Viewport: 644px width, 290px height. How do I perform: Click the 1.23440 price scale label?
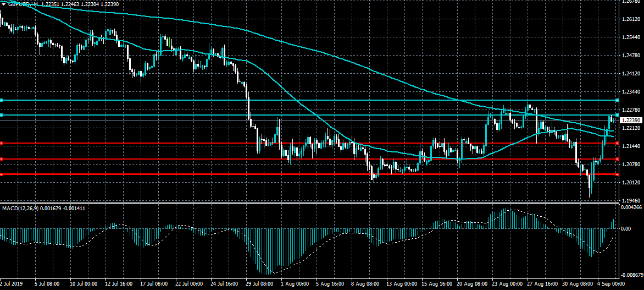(x=632, y=92)
